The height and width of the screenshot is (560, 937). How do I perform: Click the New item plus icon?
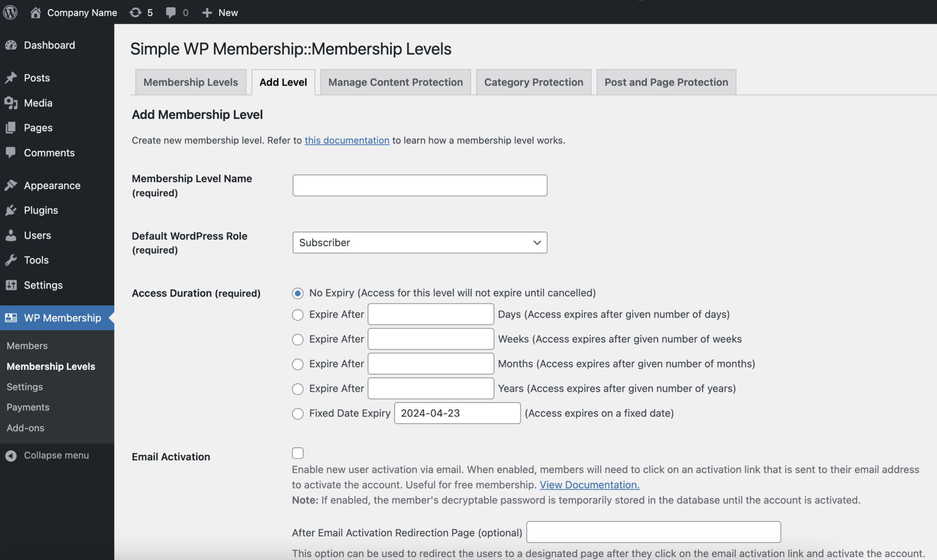[208, 12]
